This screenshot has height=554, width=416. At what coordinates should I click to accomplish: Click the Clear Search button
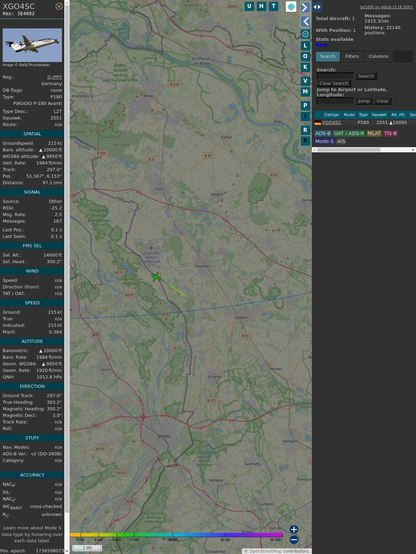[334, 83]
